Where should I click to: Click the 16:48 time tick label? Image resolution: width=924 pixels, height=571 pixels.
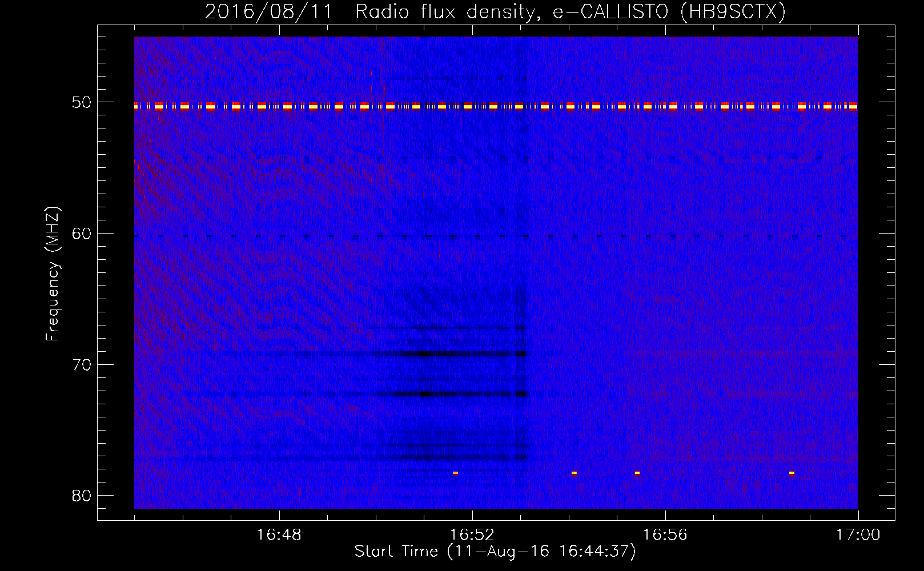pyautogui.click(x=279, y=535)
